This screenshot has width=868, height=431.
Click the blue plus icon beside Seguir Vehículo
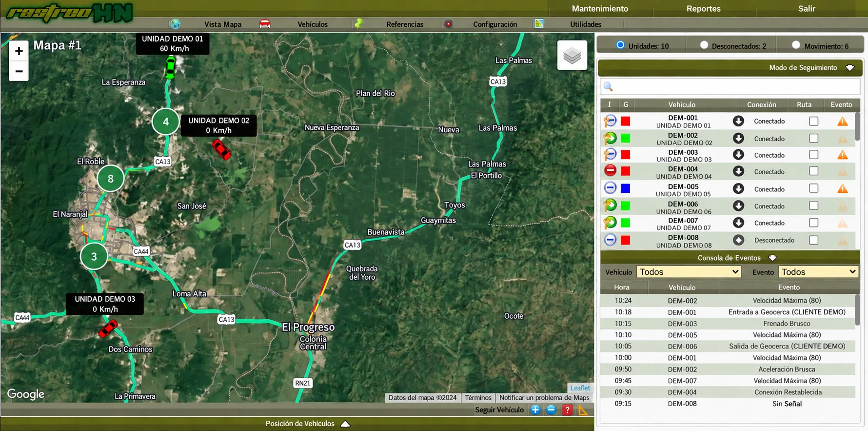pyautogui.click(x=535, y=410)
